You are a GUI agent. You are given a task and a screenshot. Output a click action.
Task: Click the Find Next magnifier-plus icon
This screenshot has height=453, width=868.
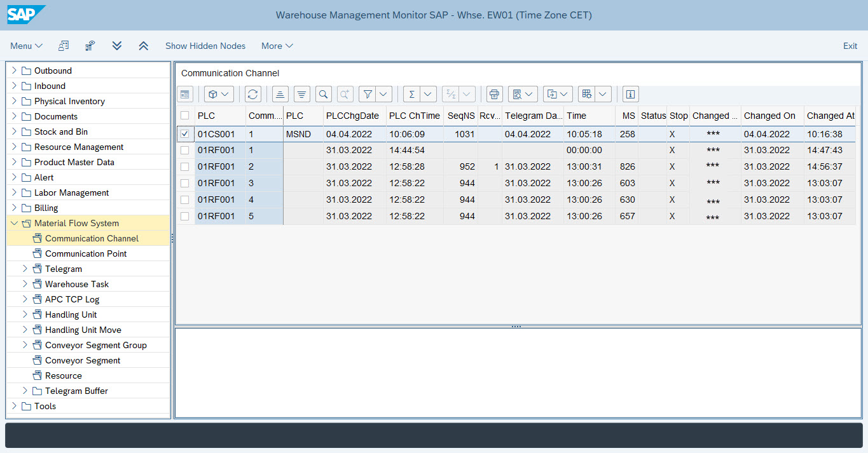tap(345, 94)
